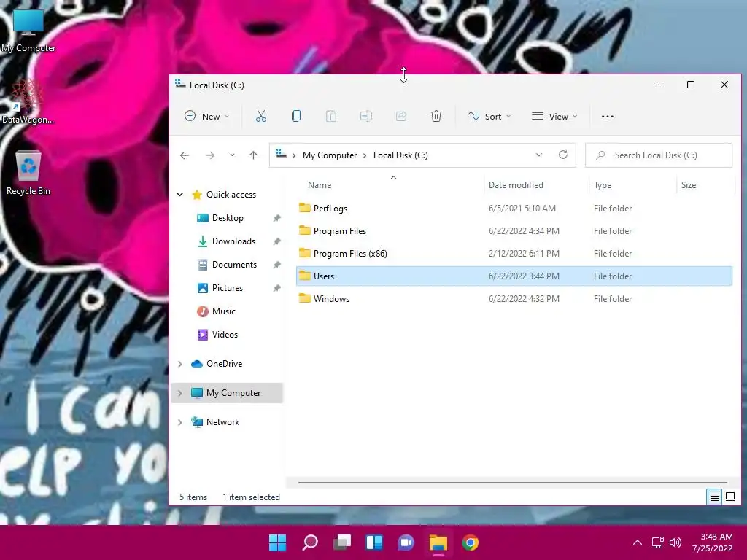The height and width of the screenshot is (560, 747).
Task: Go up one folder level arrow
Action: [253, 155]
